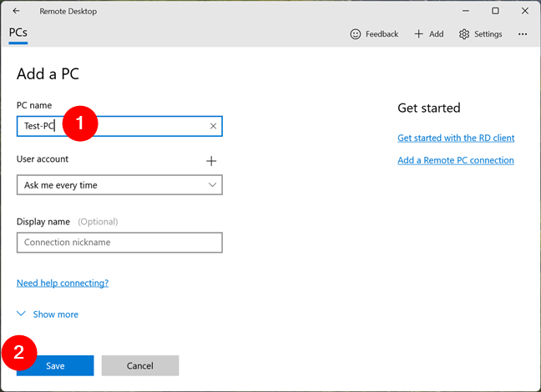Click the Add plus icon in toolbar
541x392 pixels.
point(419,34)
